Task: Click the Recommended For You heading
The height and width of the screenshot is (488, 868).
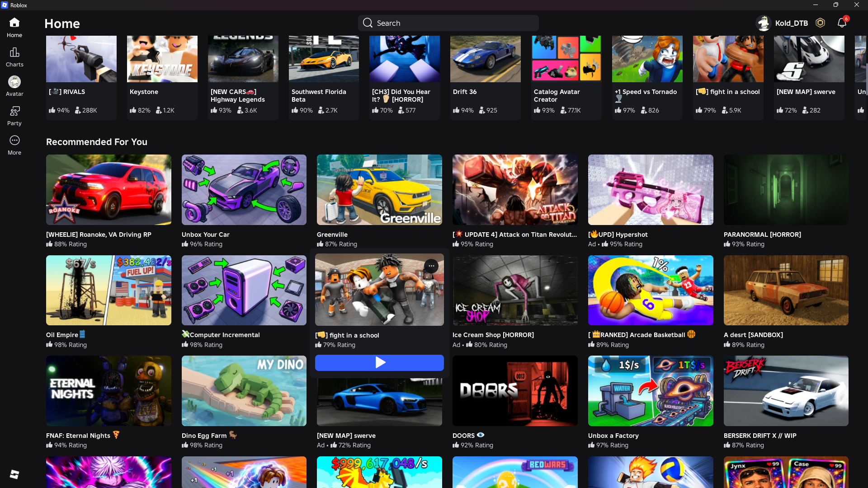Action: pos(97,142)
